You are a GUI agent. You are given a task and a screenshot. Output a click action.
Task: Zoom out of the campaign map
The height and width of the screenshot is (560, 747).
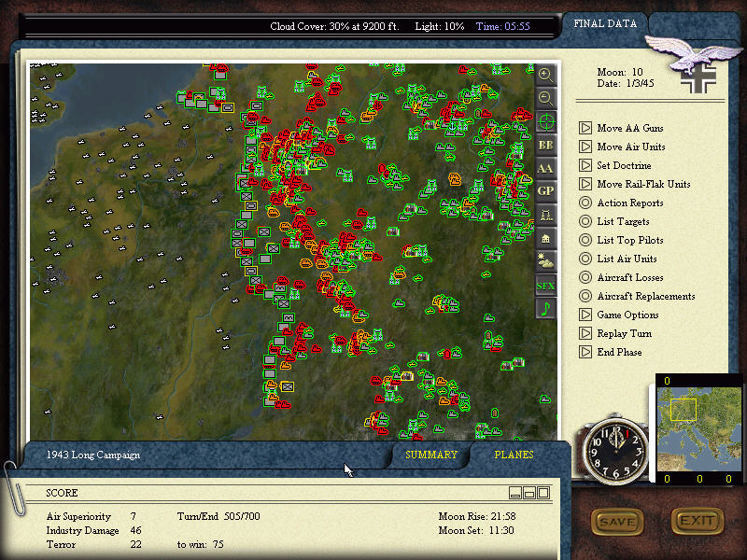[546, 98]
